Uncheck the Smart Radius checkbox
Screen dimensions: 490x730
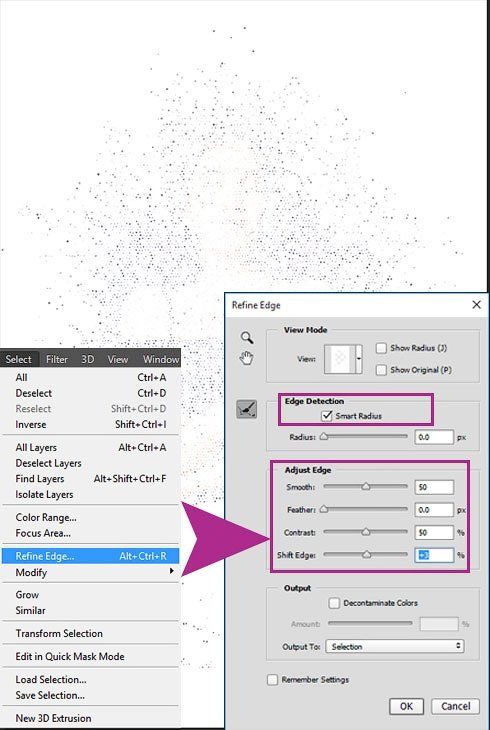point(327,415)
